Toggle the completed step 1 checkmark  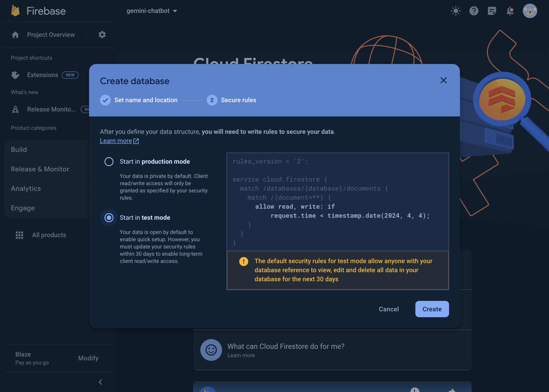[105, 100]
